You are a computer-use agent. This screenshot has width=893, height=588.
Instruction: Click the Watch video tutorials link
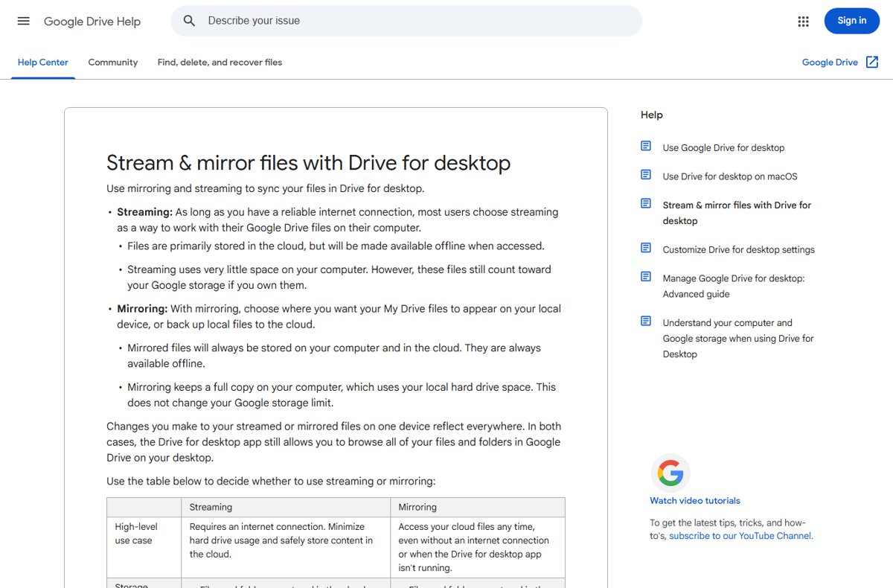pyautogui.click(x=695, y=501)
